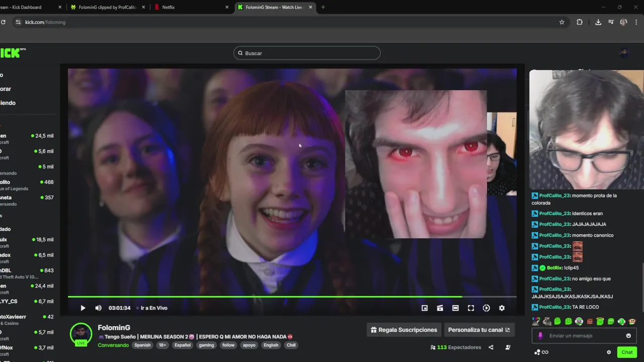
Task: Open the browser downloads icon
Action: point(598,22)
